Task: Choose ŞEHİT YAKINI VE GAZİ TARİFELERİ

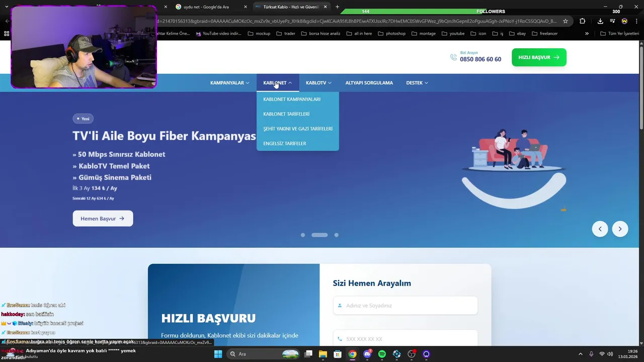Action: point(298,129)
